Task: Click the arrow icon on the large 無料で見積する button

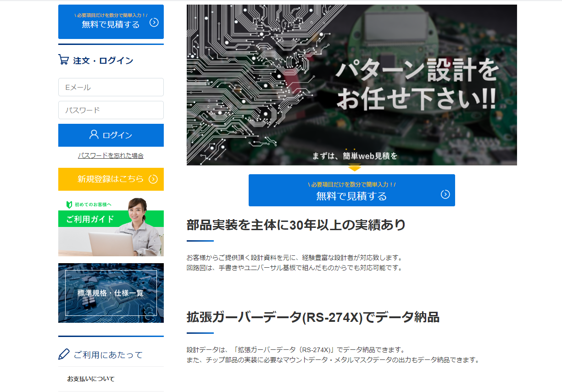Action: [x=445, y=194]
